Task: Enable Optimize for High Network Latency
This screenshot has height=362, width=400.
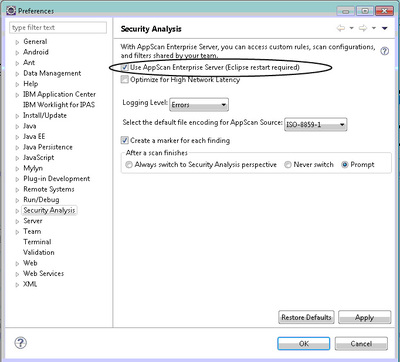Action: (x=125, y=80)
